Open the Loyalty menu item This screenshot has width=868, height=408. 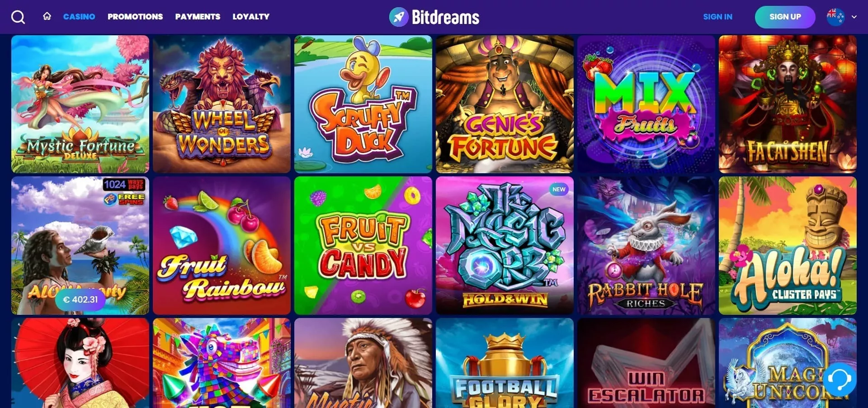click(251, 17)
